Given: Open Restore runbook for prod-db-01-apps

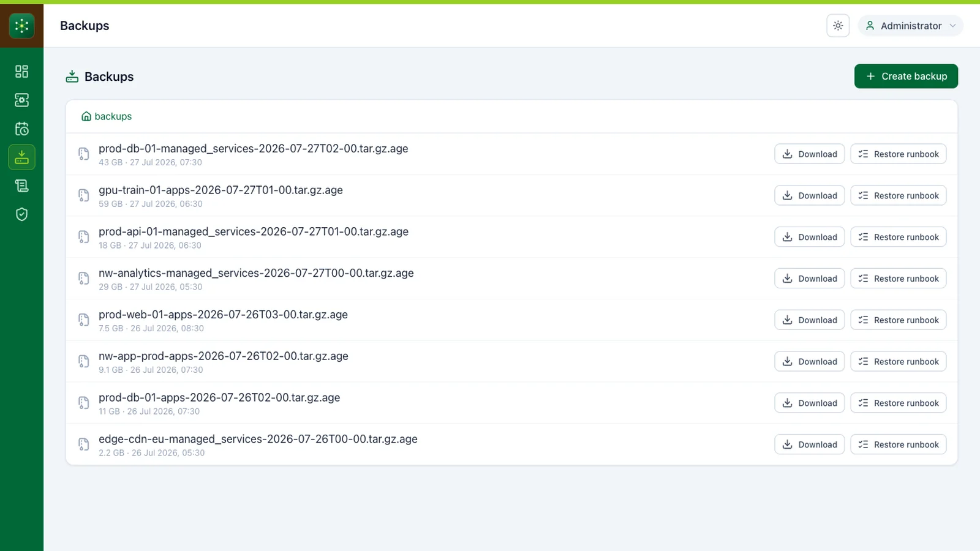Looking at the screenshot, I should [x=899, y=403].
